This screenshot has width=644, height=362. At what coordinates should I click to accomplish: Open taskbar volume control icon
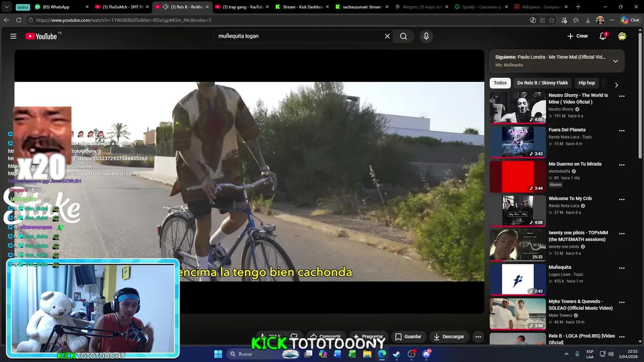610,354
